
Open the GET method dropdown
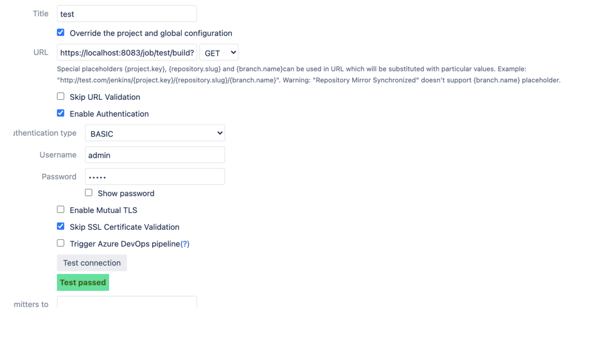click(x=219, y=53)
